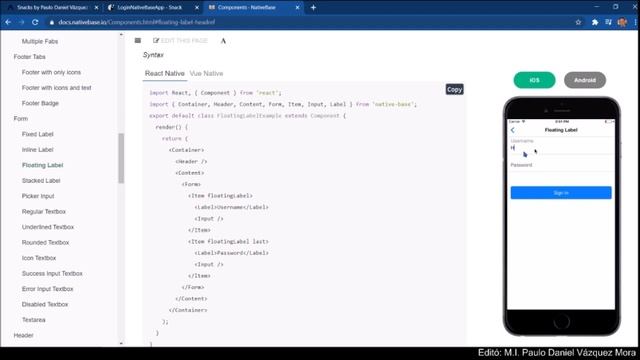Switch preview to iOS

(534, 80)
